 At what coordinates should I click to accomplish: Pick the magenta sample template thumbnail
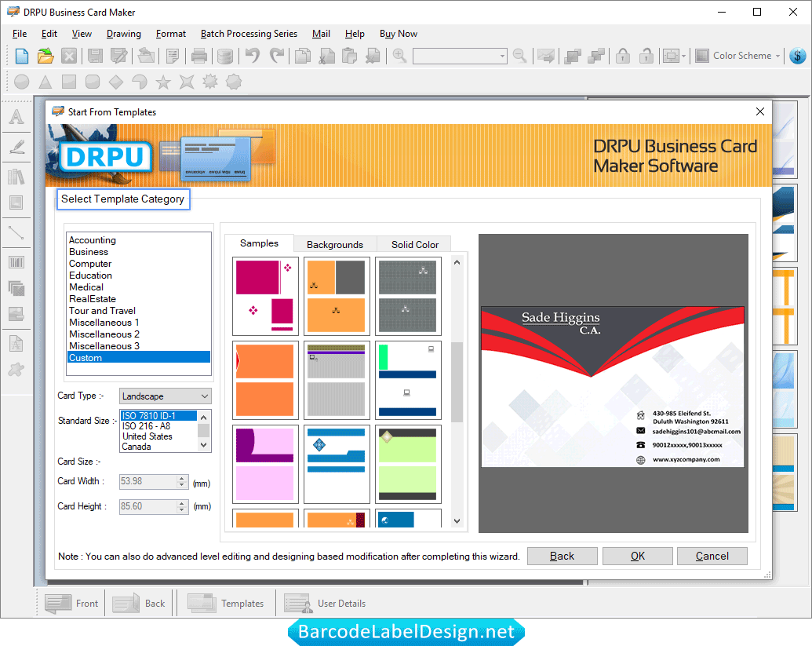[265, 297]
